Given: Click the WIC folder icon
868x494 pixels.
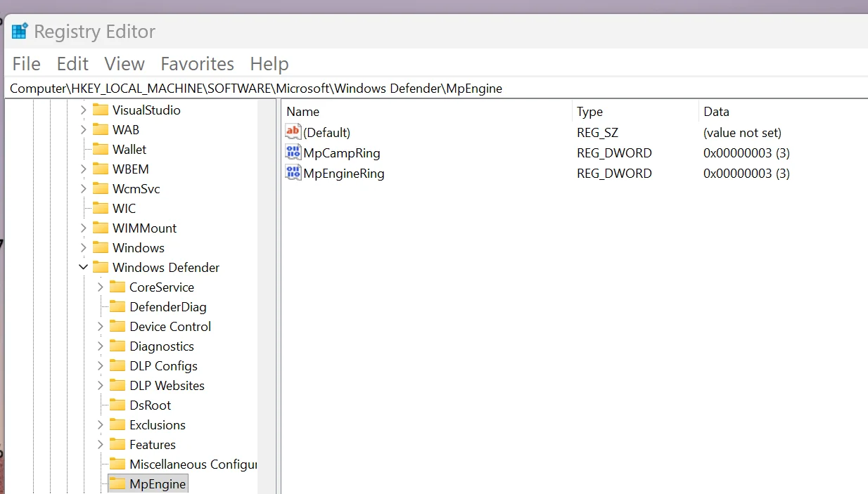Looking at the screenshot, I should (x=101, y=208).
